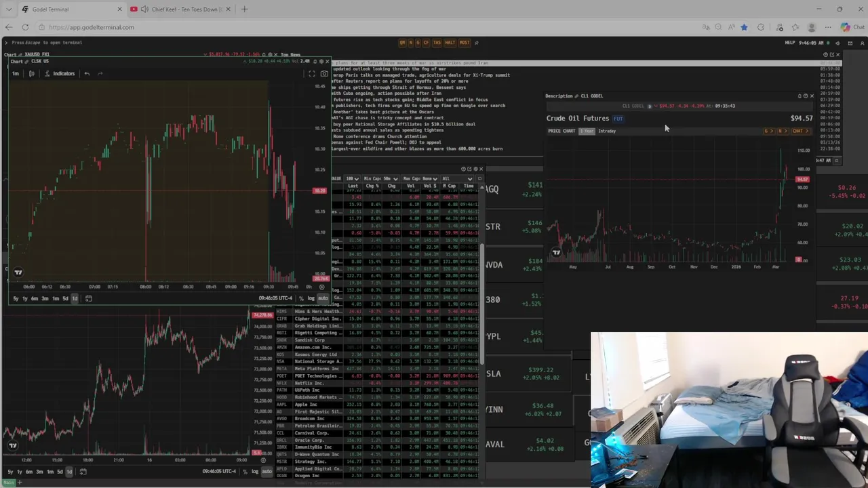Toggle auto scale on CLSK chart
This screenshot has width=868, height=488.
323,298
